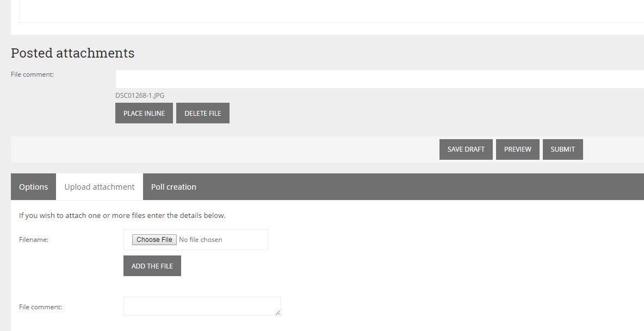Click the Posted attachments heading
This screenshot has width=644, height=331.
[x=72, y=53]
